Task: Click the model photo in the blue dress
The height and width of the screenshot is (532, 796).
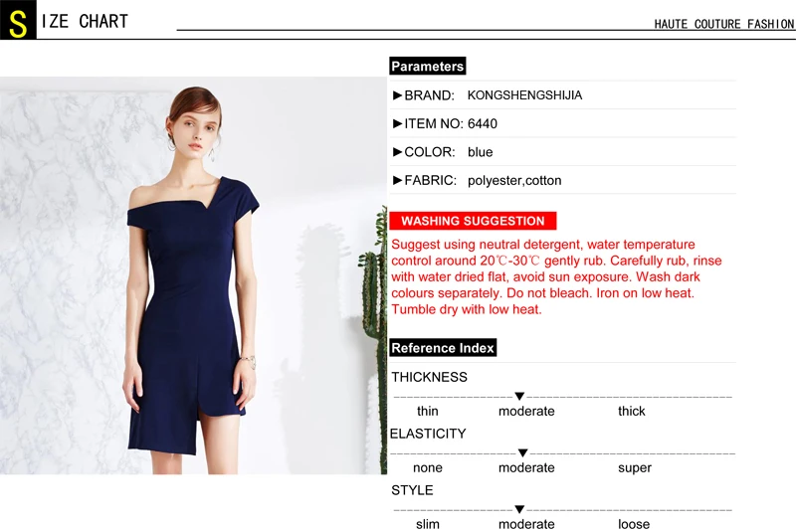Action: coord(193,275)
